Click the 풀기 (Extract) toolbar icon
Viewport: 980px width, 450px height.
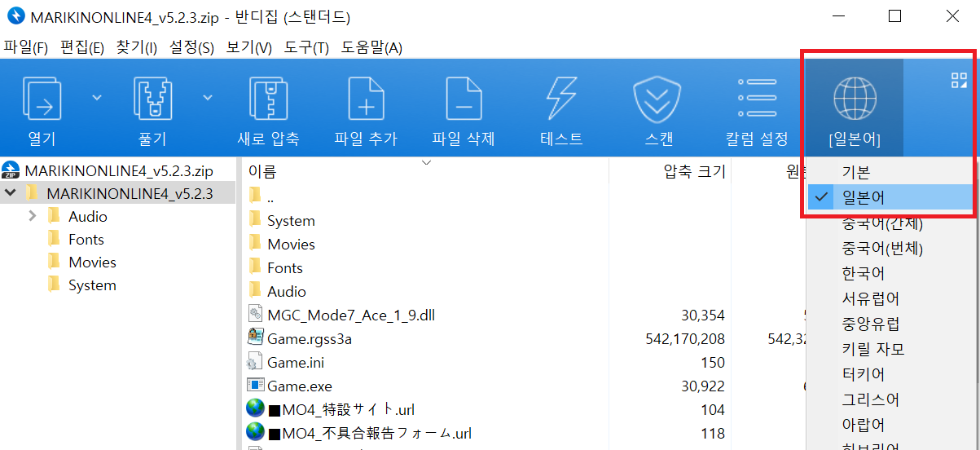coord(152,98)
